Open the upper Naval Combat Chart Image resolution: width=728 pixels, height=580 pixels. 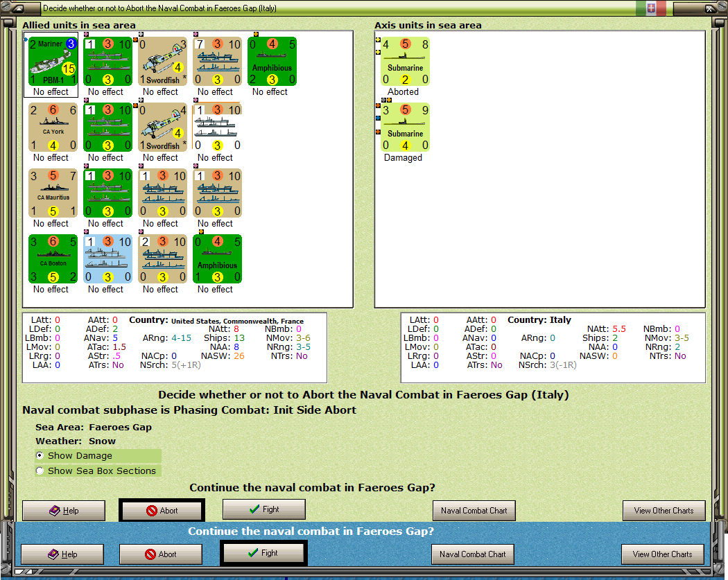[x=474, y=511]
